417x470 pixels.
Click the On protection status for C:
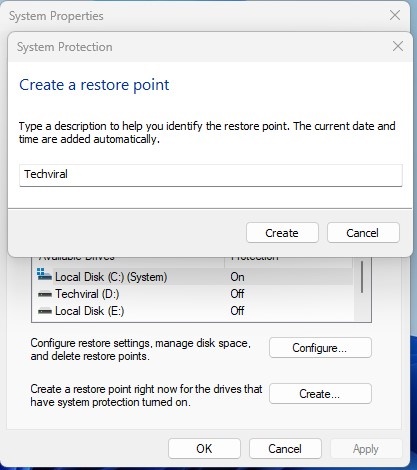237,277
